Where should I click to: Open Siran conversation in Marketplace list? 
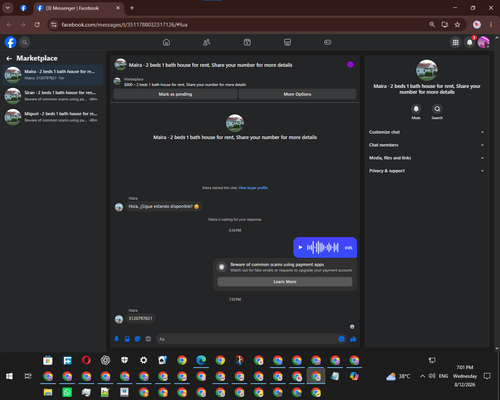53,96
